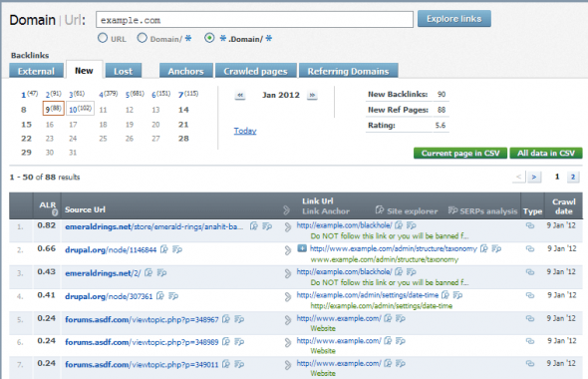Click the Today link
588x379 pixels.
pyautogui.click(x=245, y=131)
